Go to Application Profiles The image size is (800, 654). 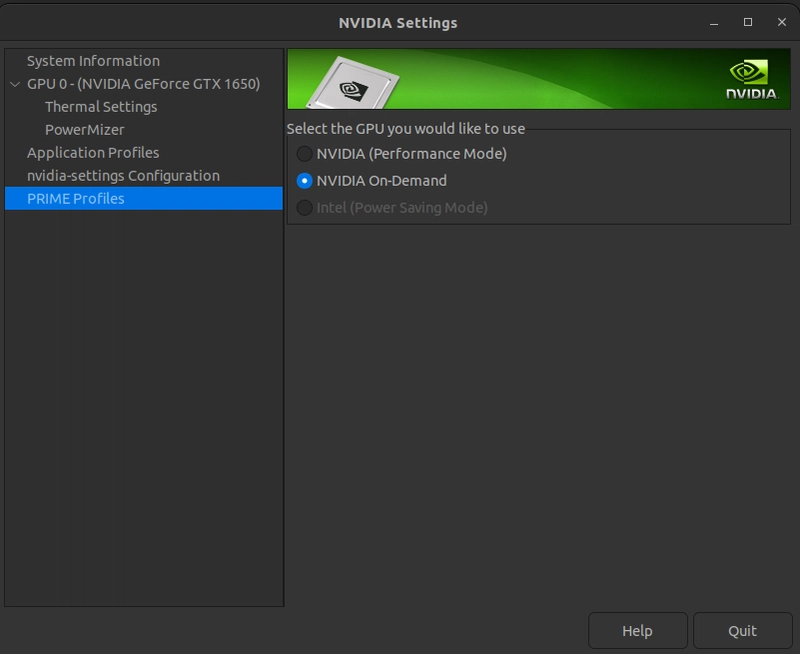click(93, 153)
